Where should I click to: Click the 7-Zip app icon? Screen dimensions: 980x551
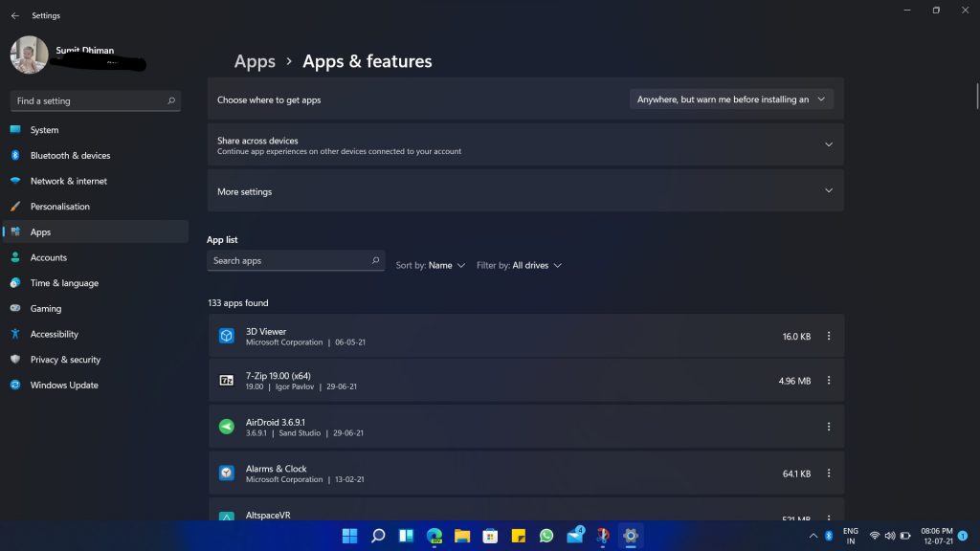(226, 380)
